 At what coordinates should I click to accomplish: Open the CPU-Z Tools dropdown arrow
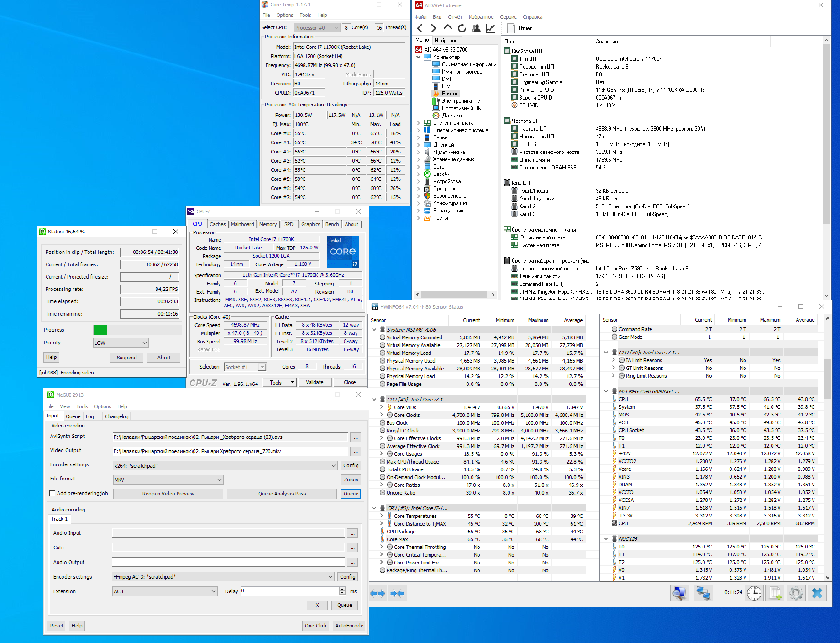coord(293,382)
